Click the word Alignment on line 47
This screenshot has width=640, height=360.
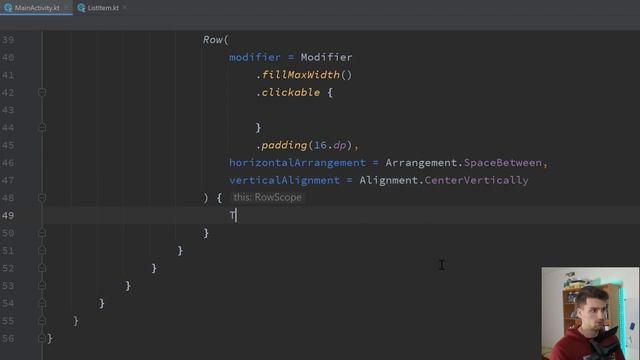(389, 180)
